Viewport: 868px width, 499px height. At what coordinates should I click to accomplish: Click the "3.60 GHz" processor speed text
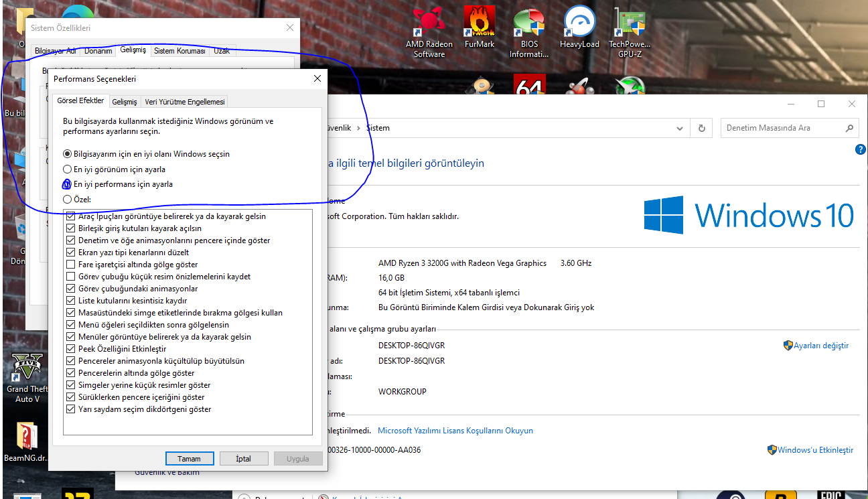tap(576, 263)
